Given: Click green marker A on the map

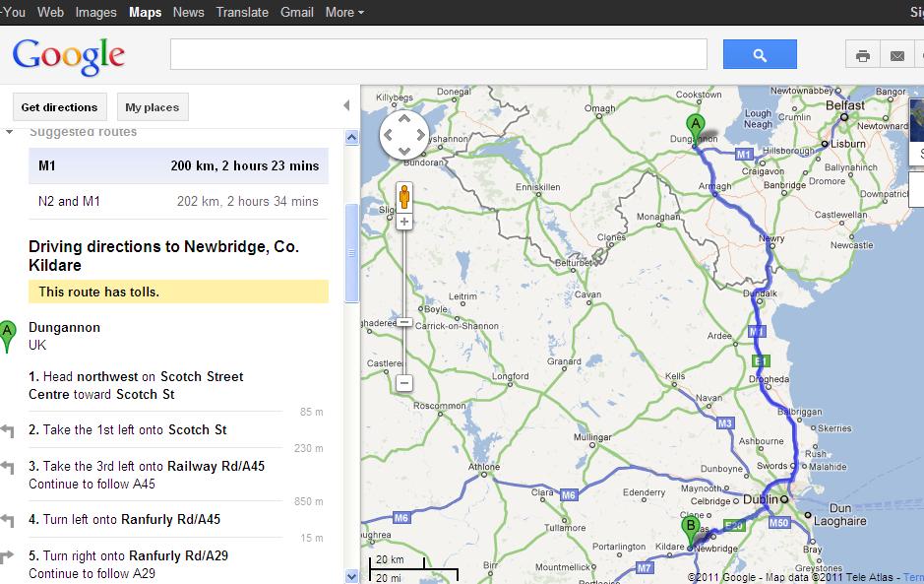Looking at the screenshot, I should click(x=696, y=130).
